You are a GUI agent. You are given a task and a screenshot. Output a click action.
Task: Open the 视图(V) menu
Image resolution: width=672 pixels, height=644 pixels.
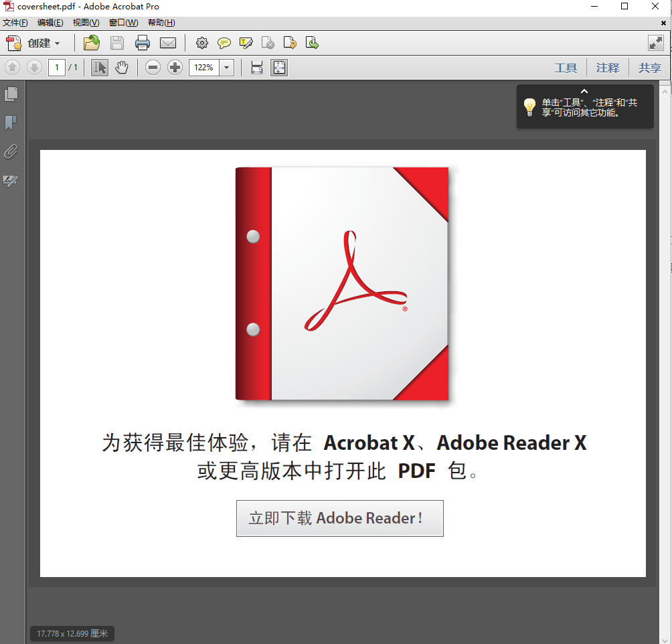(x=86, y=23)
